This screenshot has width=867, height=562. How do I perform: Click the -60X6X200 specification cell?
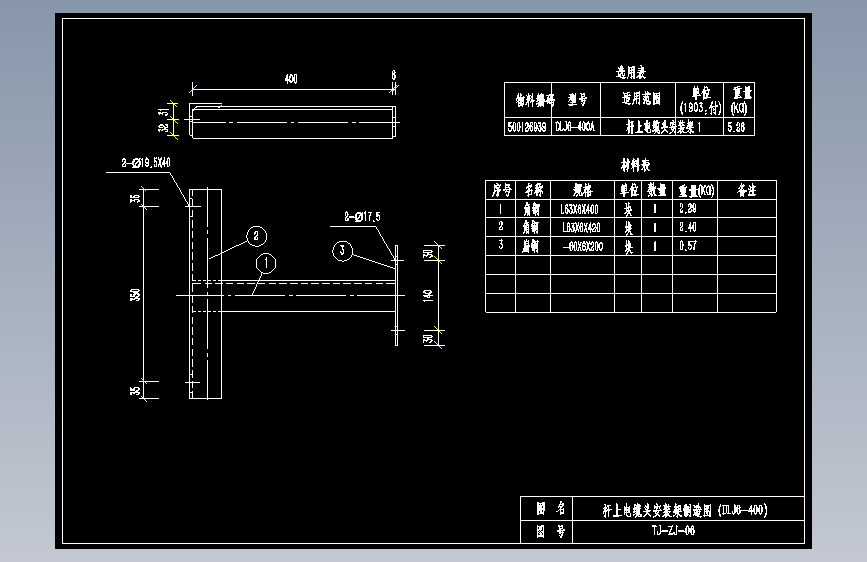583,247
